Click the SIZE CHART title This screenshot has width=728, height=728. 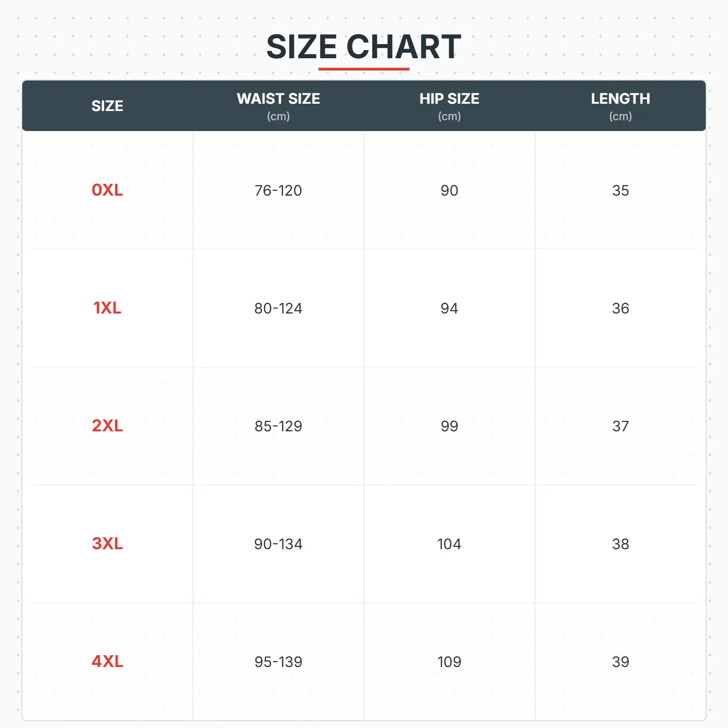(364, 47)
